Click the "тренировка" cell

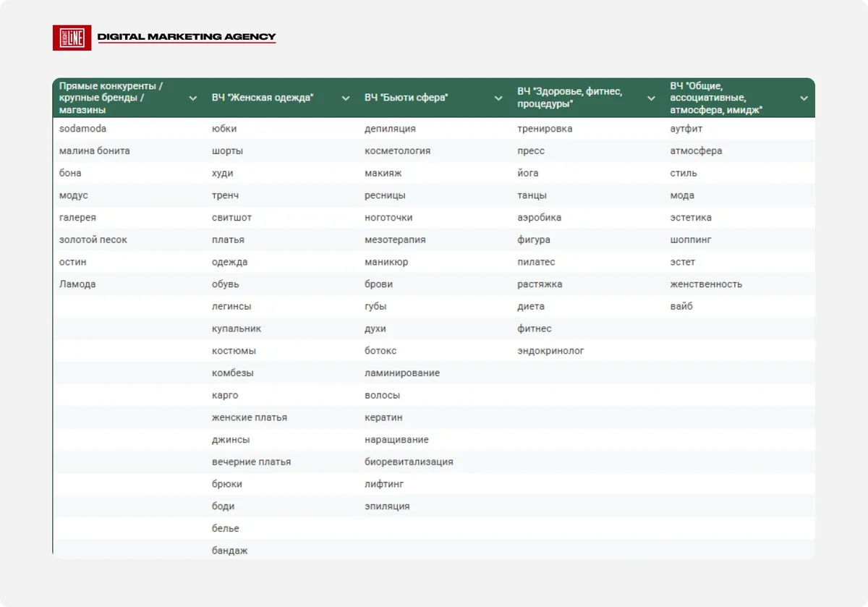[x=586, y=129]
